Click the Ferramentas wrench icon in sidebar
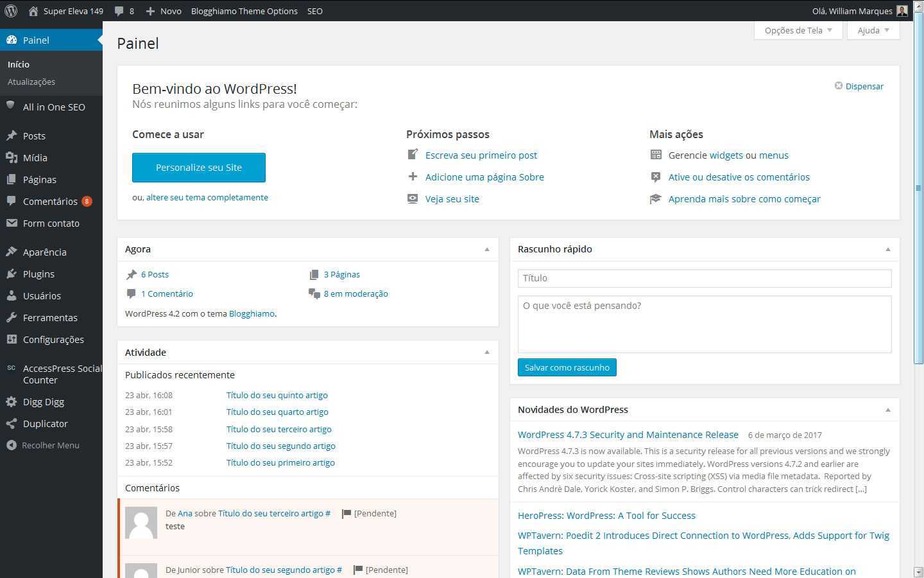 (x=12, y=317)
